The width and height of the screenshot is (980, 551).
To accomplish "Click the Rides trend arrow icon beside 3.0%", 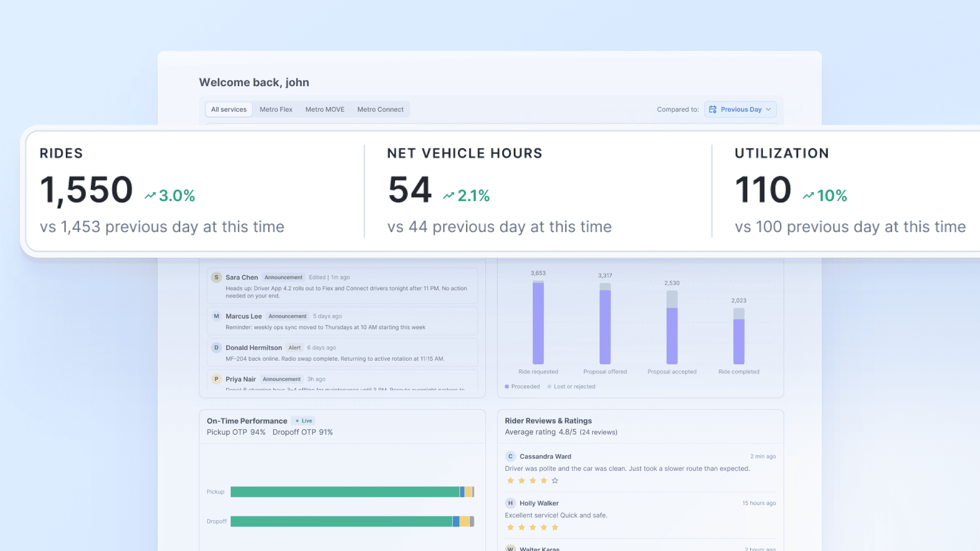I will [x=150, y=195].
